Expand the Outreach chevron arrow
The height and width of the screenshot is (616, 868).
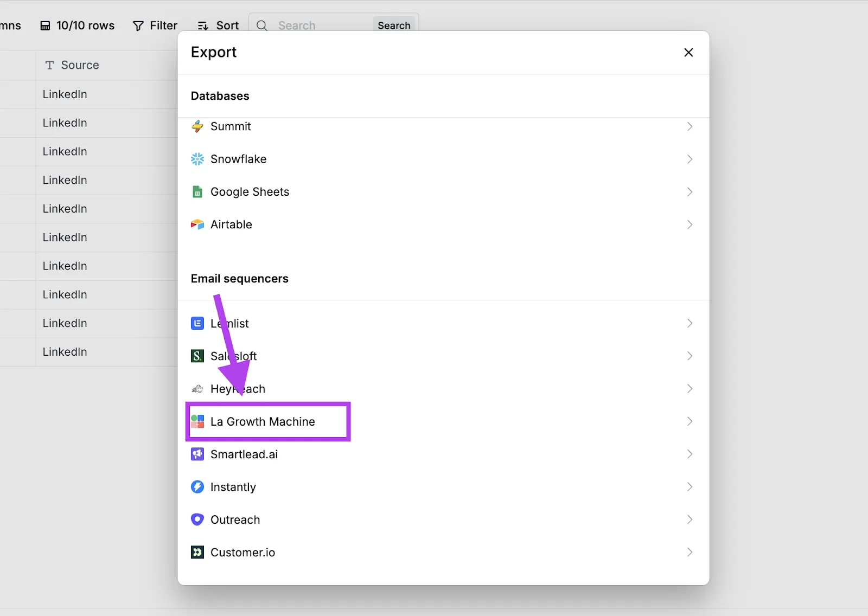(x=690, y=519)
